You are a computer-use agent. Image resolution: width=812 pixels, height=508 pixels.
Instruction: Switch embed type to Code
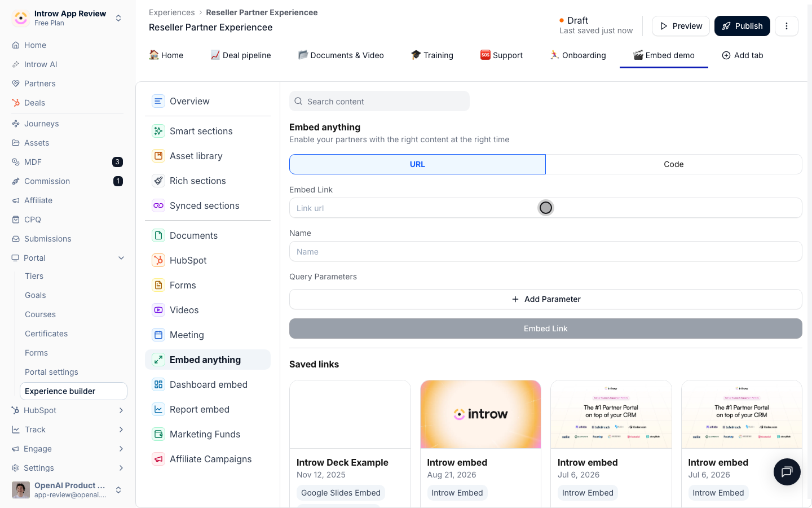[x=674, y=164]
